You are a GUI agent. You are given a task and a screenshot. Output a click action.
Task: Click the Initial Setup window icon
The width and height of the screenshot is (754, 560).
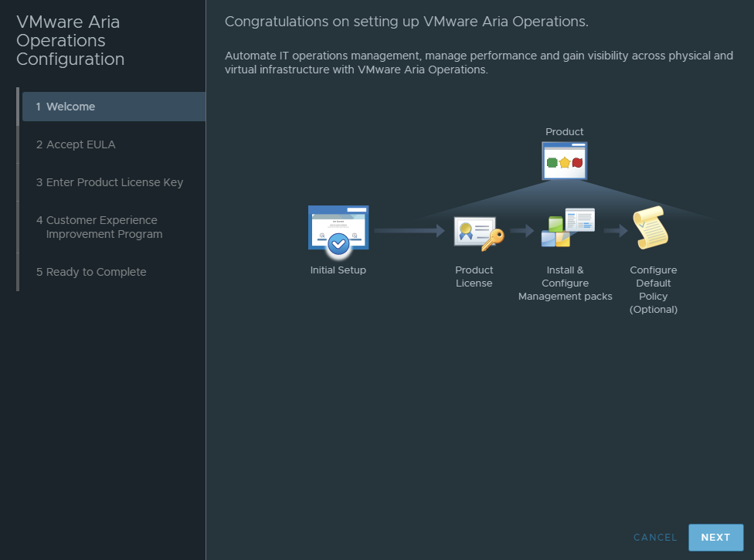(338, 229)
